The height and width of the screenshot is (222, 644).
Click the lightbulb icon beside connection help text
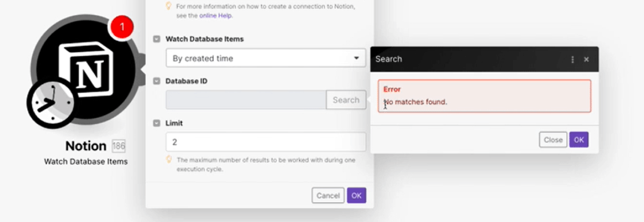pos(169,6)
